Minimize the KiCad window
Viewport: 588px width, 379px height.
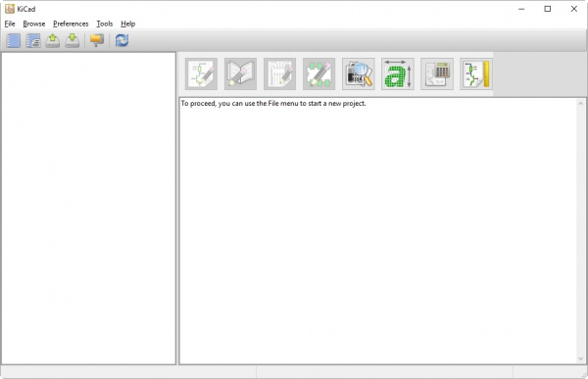click(521, 9)
